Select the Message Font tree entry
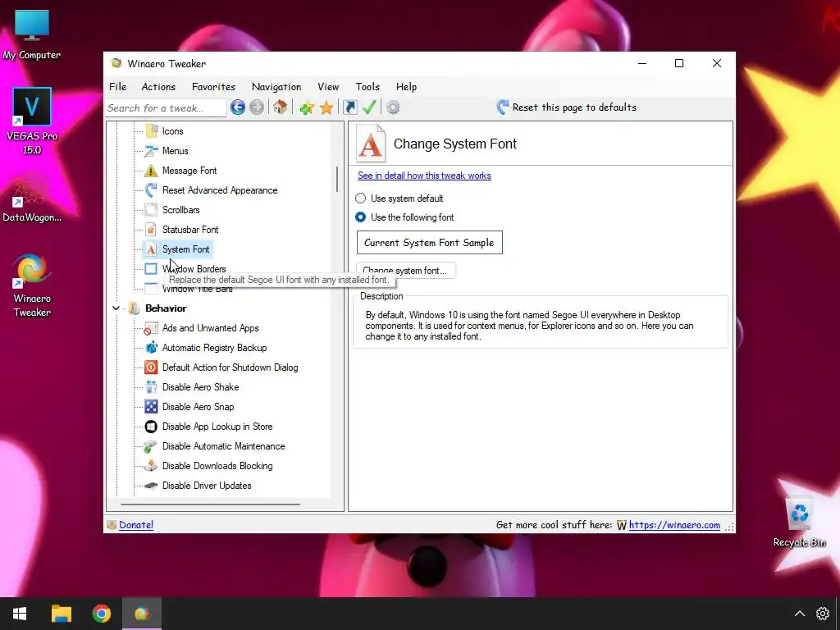This screenshot has height=630, width=840. click(189, 171)
